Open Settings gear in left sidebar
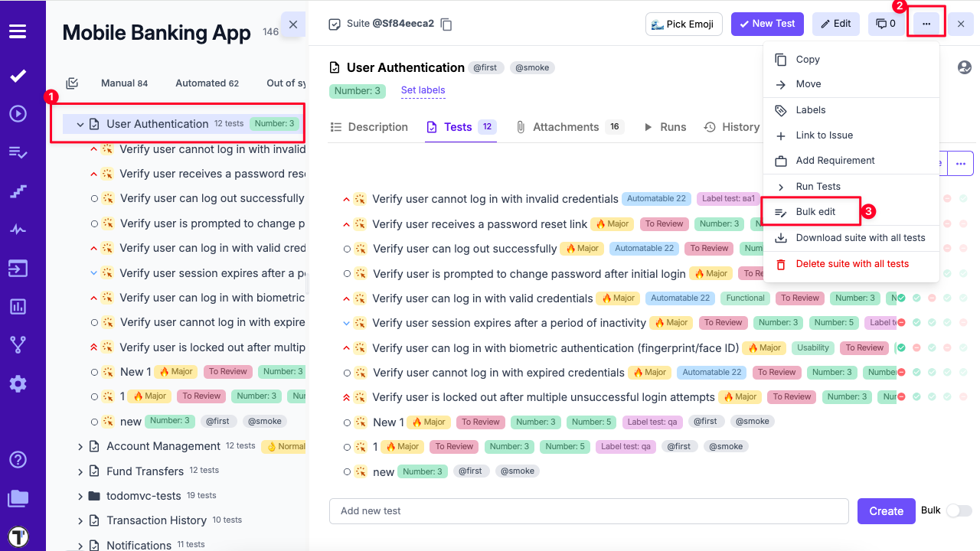 pos(18,383)
